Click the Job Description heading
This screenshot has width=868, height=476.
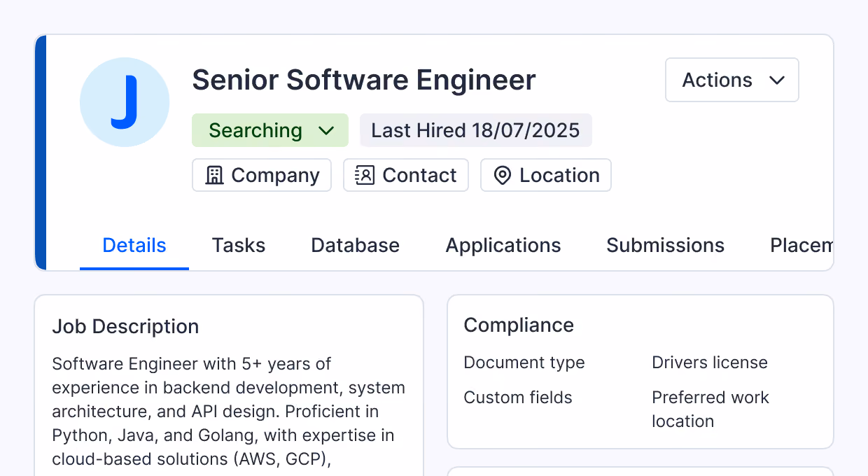tap(125, 326)
